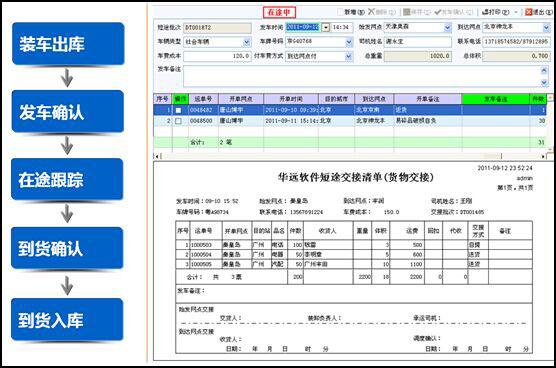The image size is (556, 368).
Task: Click the 开单网点 column header
Action: pos(241,99)
